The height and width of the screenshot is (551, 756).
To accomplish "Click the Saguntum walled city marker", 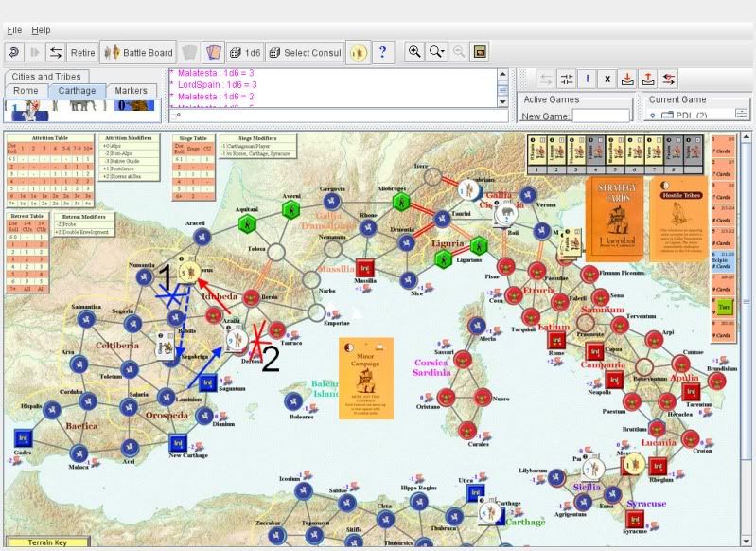I will [x=207, y=382].
